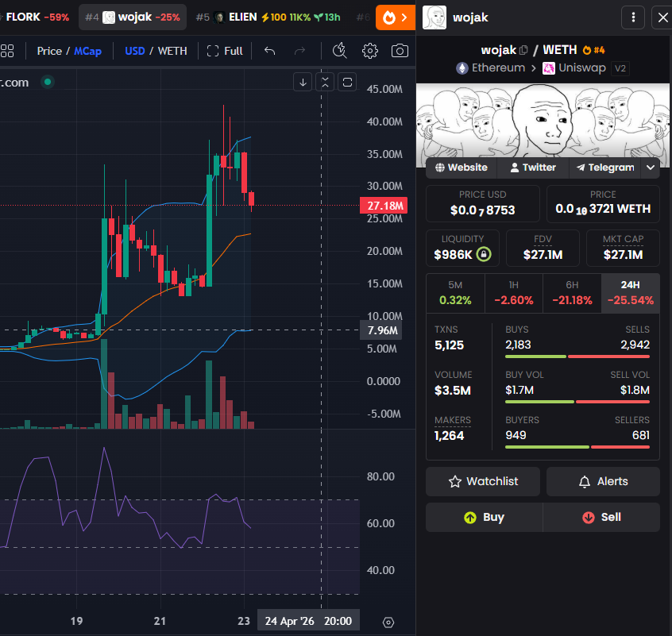Click the FDV $27.1M box

(543, 248)
